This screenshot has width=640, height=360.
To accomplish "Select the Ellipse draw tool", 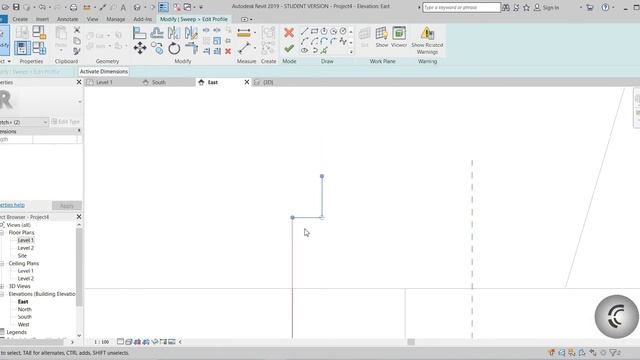I will (x=304, y=51).
